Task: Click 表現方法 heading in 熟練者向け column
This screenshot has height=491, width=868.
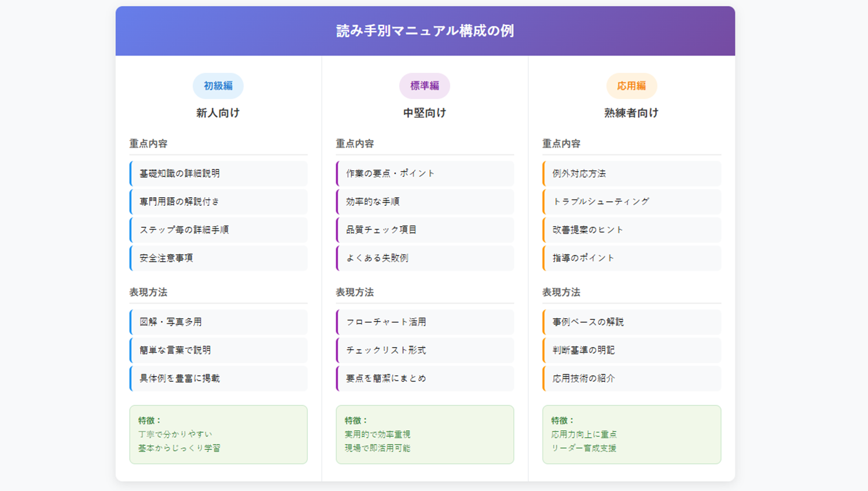Action: (561, 292)
